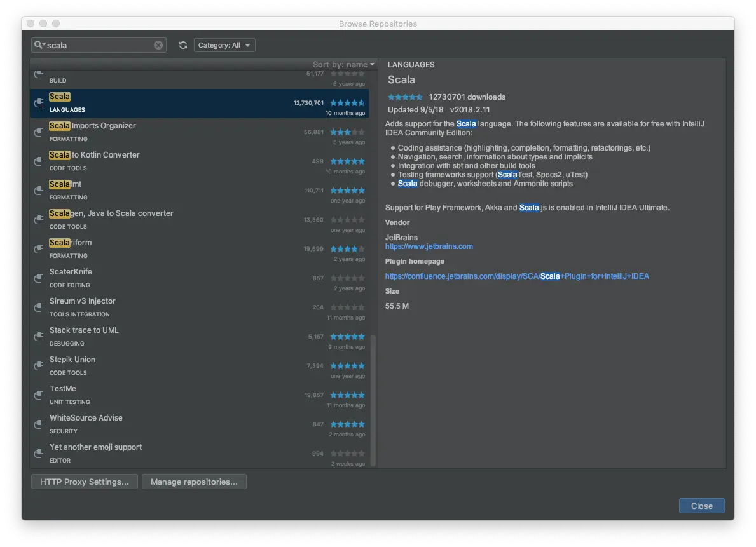The image size is (756, 547).
Task: Open the confluence plugin homepage link
Action: 517,276
